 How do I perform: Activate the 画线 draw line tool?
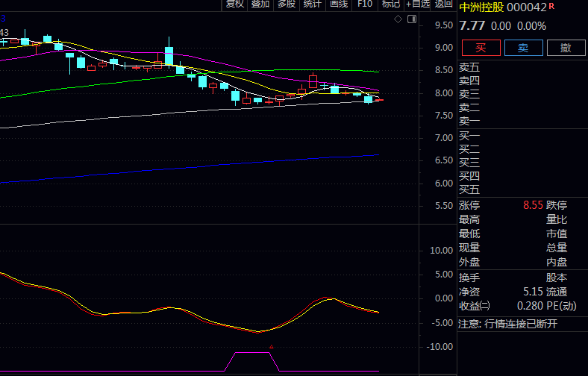pos(339,4)
